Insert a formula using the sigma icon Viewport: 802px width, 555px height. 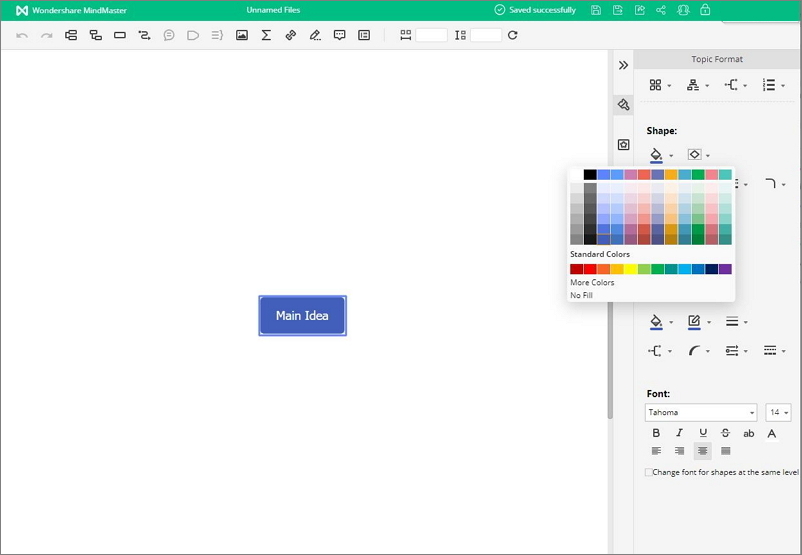[266, 35]
